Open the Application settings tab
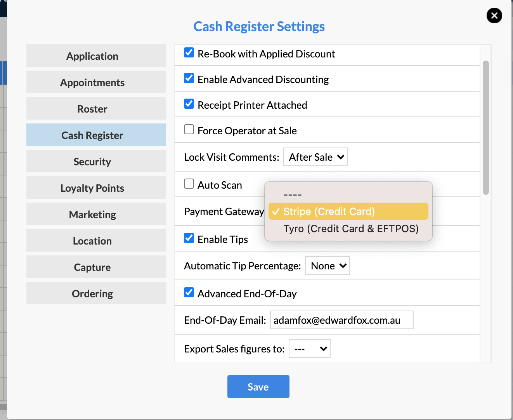Image resolution: width=513 pixels, height=420 pixels. [96, 56]
